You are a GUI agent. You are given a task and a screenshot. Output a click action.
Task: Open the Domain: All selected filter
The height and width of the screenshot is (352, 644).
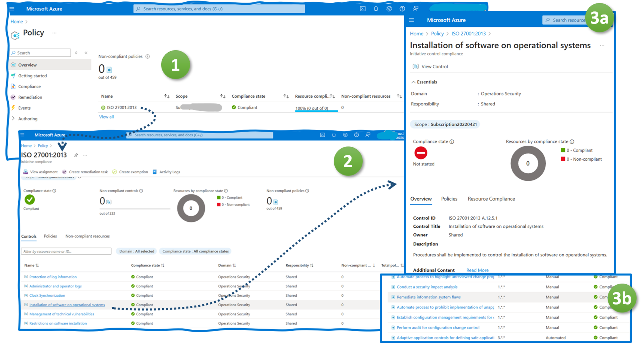[x=136, y=251]
